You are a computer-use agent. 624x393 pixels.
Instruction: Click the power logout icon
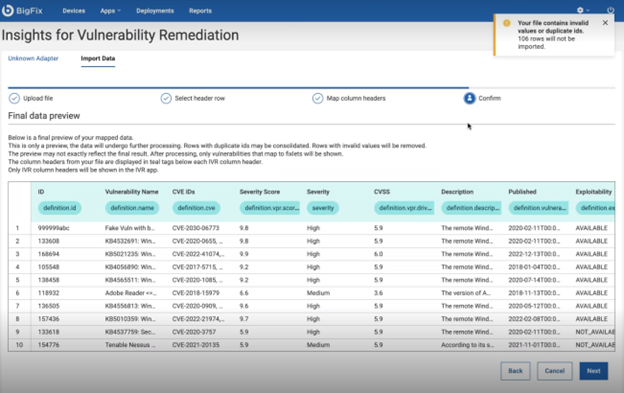610,10
